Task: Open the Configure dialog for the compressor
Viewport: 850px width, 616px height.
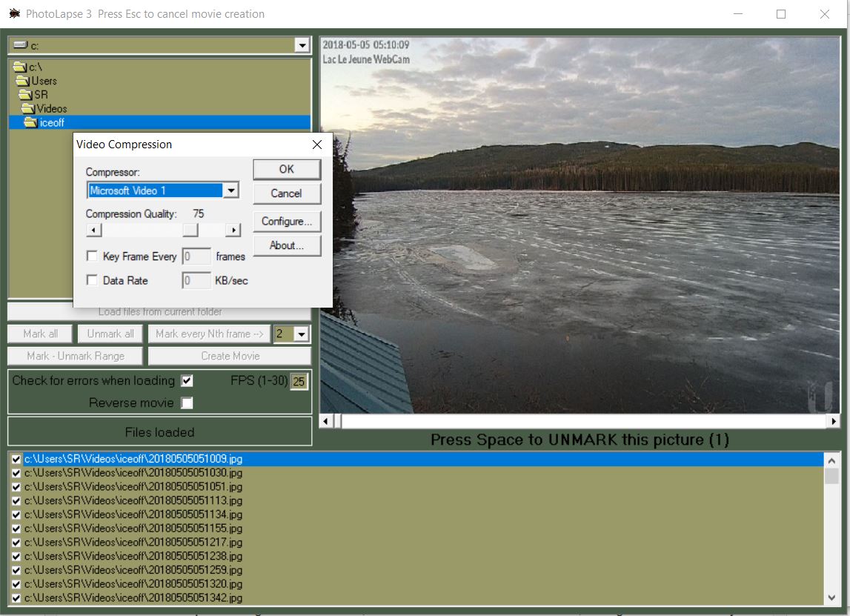Action: point(286,221)
